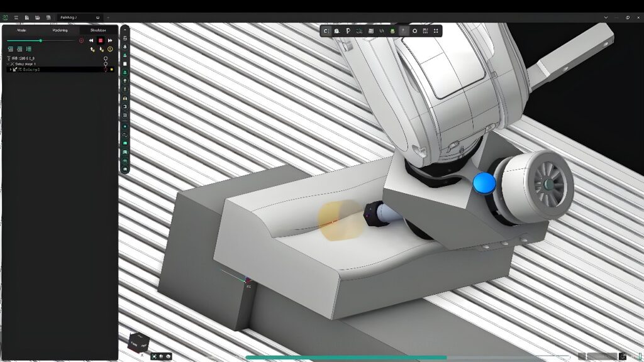Open the Machining tab
This screenshot has height=362, width=644.
point(60,30)
